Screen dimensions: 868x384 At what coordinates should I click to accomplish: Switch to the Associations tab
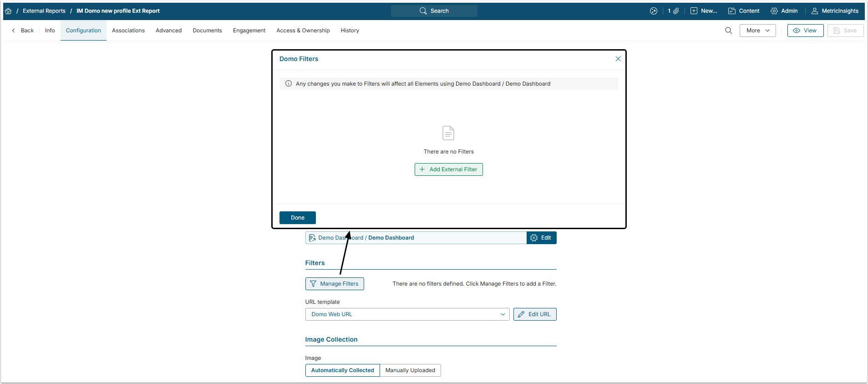(x=128, y=31)
